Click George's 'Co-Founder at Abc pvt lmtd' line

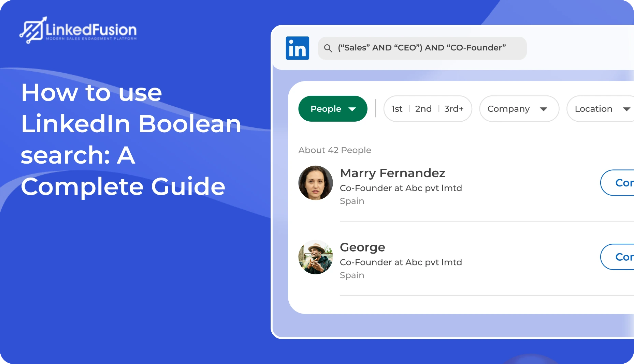point(401,262)
